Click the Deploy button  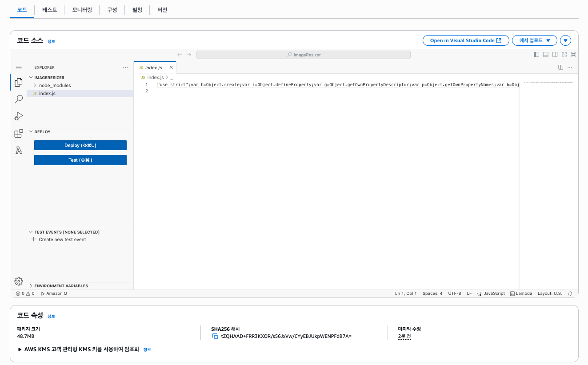click(80, 145)
